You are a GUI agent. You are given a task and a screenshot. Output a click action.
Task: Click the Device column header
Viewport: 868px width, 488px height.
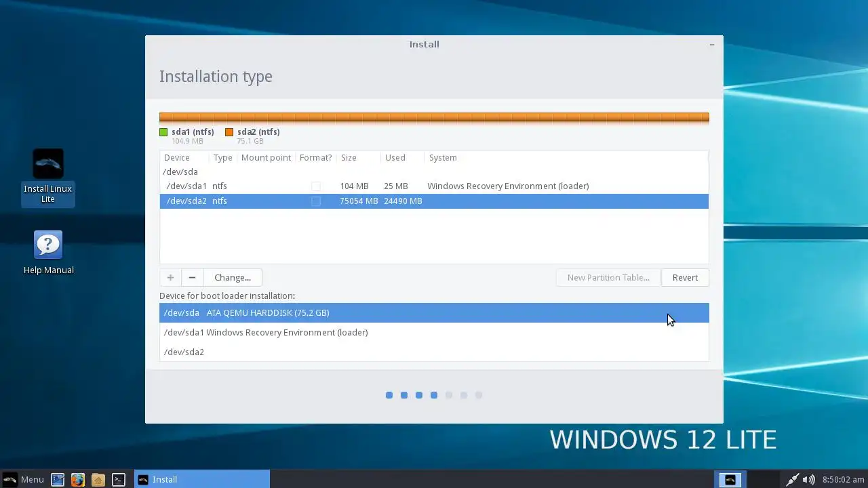click(184, 157)
